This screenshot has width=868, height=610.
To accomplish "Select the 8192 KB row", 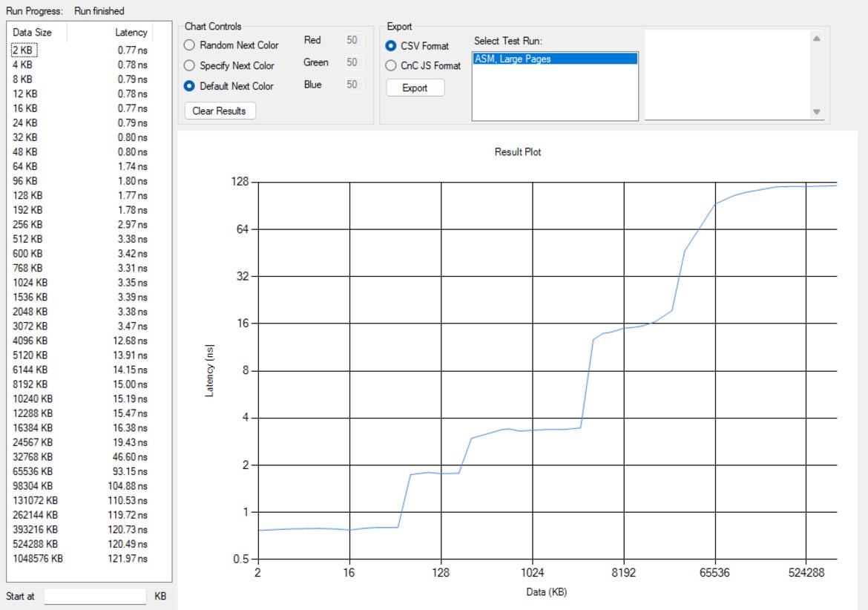I will [80, 384].
